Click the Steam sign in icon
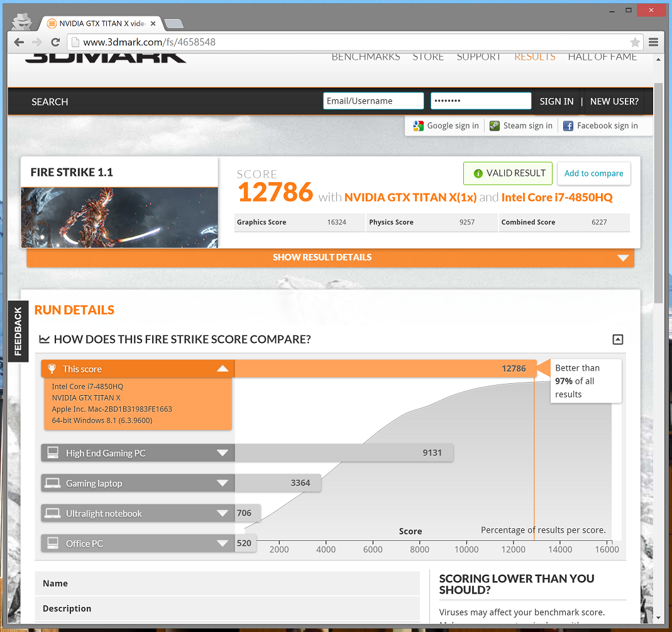 [495, 126]
